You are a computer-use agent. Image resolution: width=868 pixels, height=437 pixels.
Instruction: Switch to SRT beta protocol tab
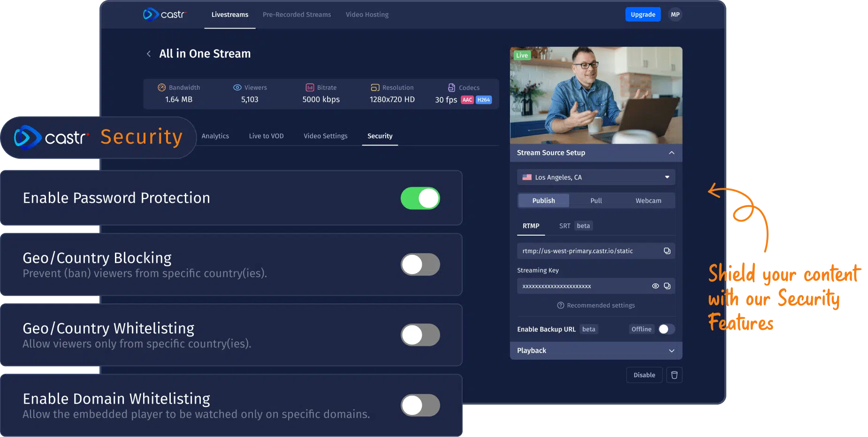(576, 226)
